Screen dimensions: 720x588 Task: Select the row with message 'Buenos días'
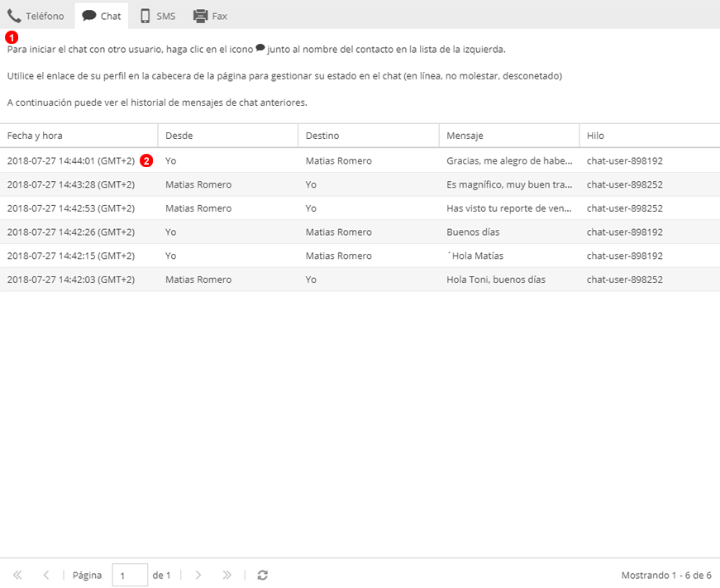(x=473, y=232)
